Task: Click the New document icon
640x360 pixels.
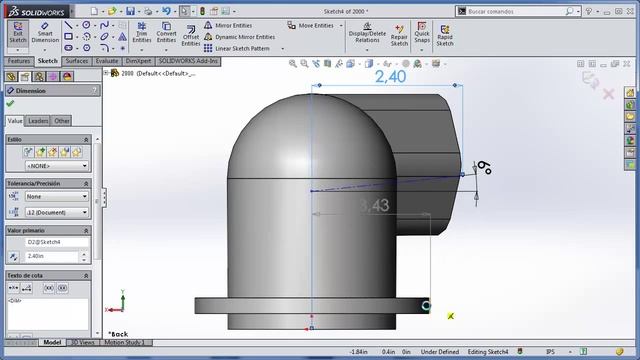Action: pos(94,11)
